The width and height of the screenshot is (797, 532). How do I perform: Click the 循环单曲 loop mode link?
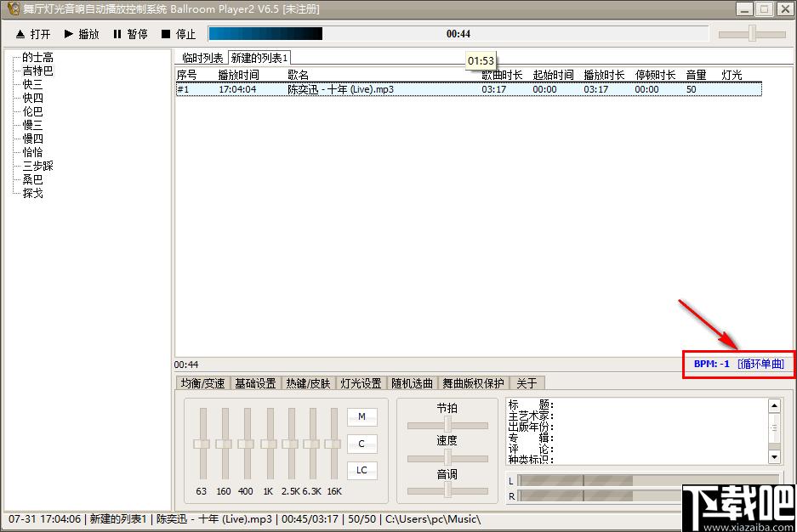coord(760,364)
